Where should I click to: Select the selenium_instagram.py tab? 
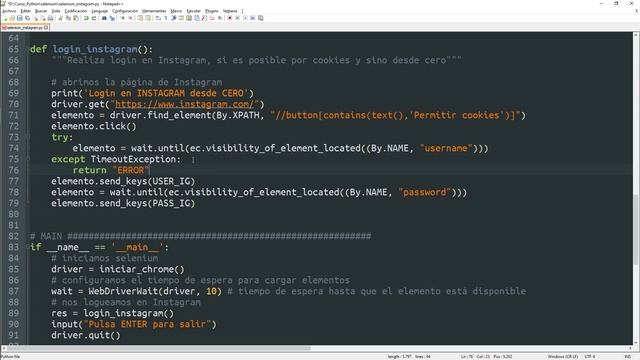tap(24, 28)
